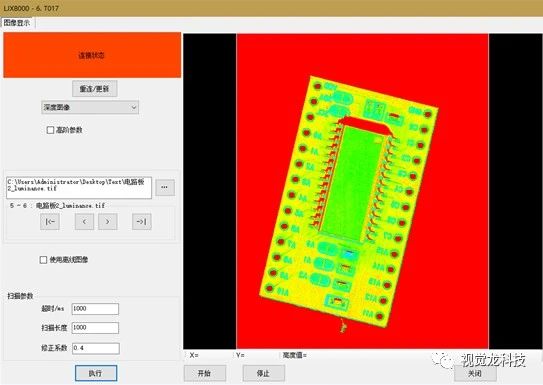Open file browser with the ... button
This screenshot has width=543, height=385.
coord(165,187)
